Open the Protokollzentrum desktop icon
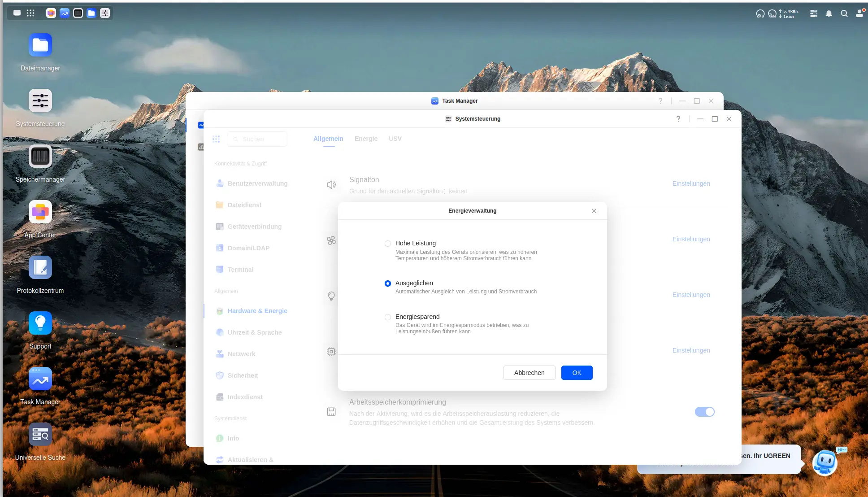This screenshot has height=497, width=868. click(x=40, y=268)
